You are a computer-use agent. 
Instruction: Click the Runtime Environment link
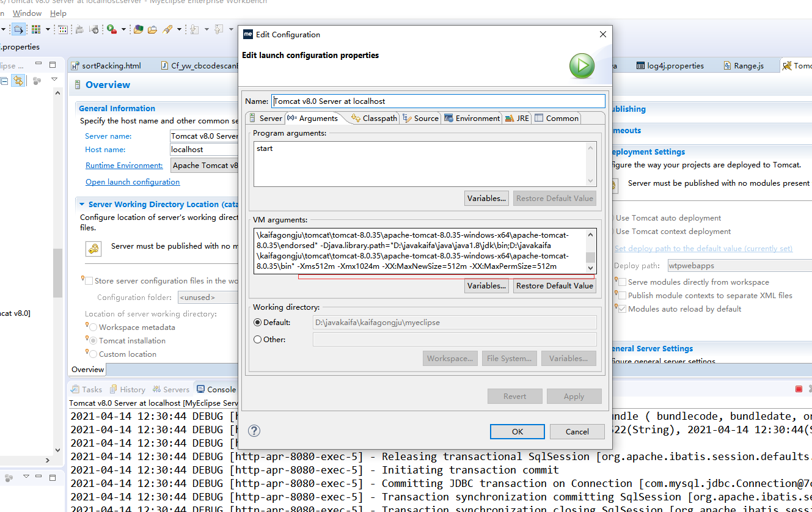(124, 166)
